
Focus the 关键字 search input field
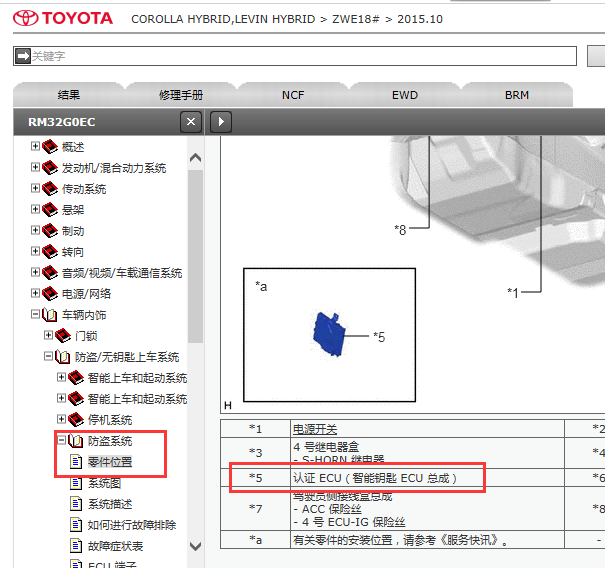[295, 56]
